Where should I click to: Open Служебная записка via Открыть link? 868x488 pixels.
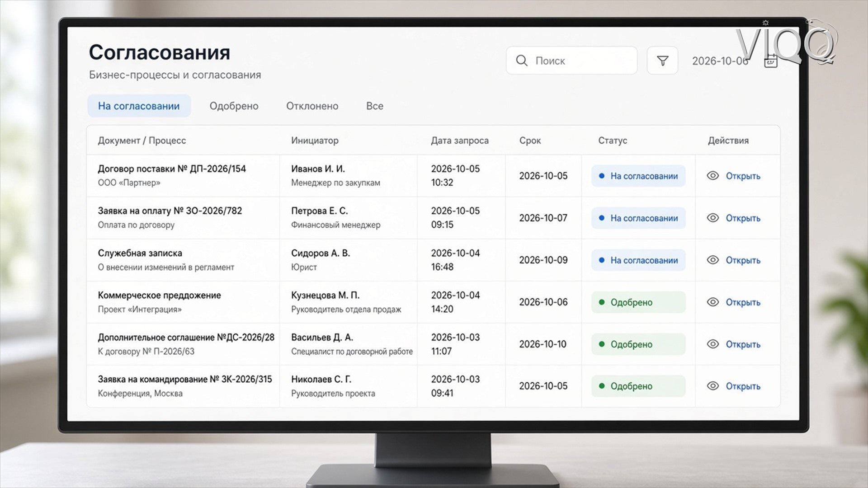[743, 260]
